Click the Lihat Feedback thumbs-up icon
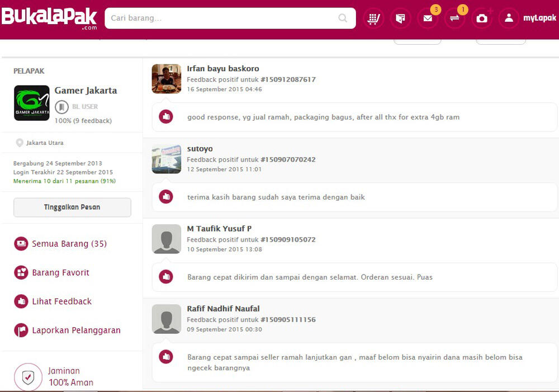This screenshot has width=559, height=392. (x=21, y=301)
